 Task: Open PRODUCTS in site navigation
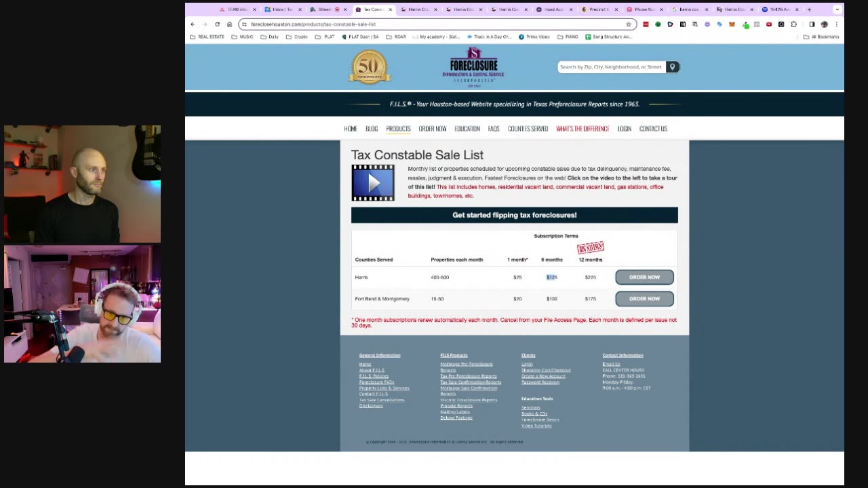click(x=398, y=129)
